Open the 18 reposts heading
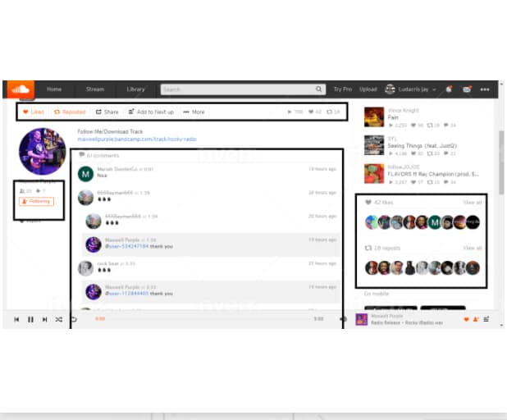The height and width of the screenshot is (420, 507). 382,248
